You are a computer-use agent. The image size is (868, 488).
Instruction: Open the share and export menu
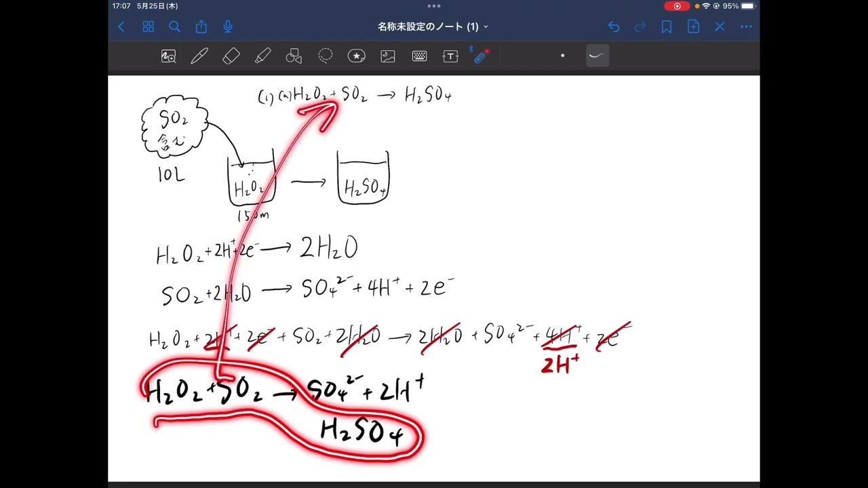tap(201, 27)
